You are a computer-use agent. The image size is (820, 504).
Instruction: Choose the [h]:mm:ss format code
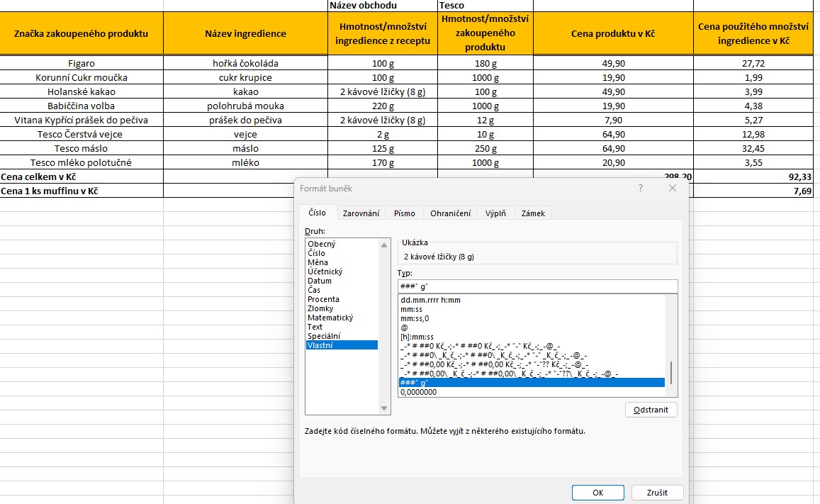(x=417, y=337)
